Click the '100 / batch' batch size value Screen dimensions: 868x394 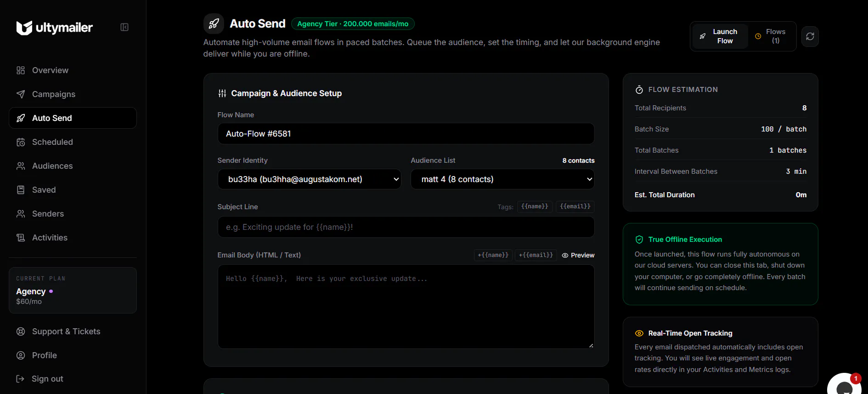pyautogui.click(x=783, y=129)
